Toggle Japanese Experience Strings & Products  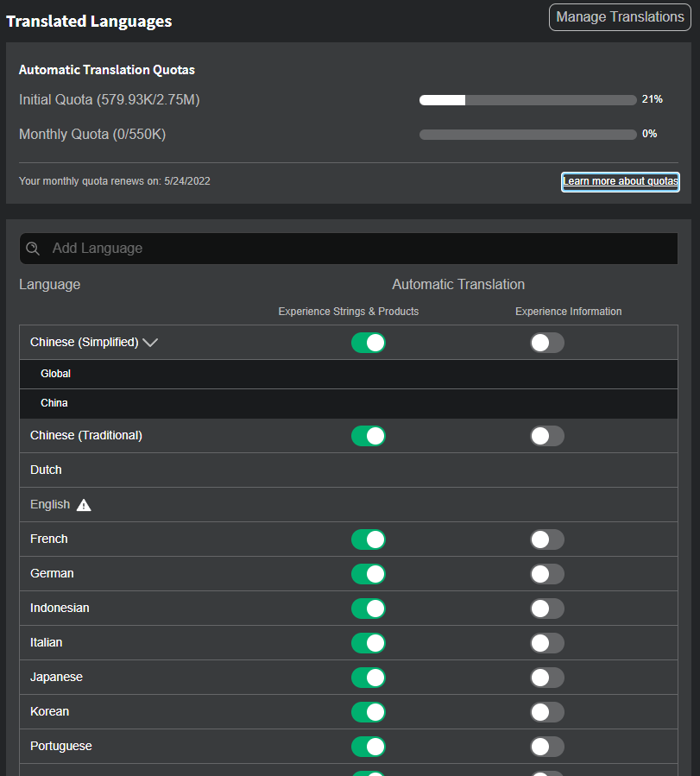(369, 678)
